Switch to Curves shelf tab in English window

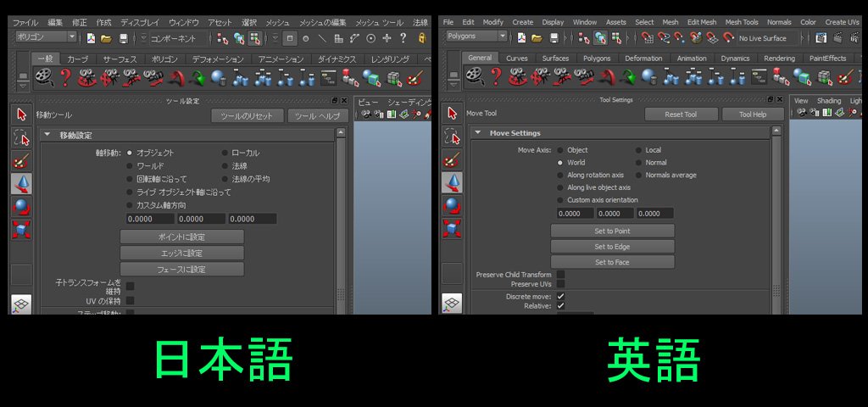tap(516, 59)
